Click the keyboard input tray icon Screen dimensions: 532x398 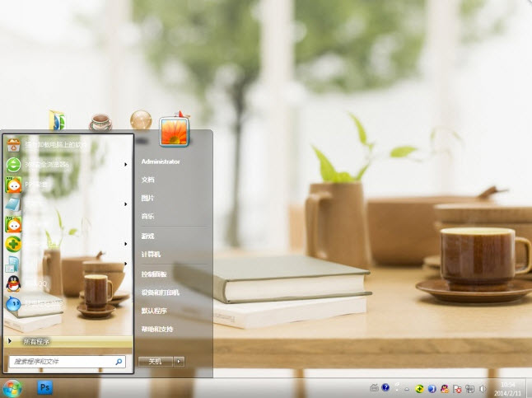[374, 388]
